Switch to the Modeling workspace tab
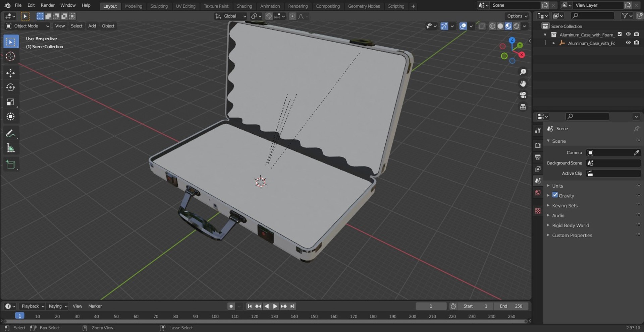The height and width of the screenshot is (332, 644). pos(133,6)
